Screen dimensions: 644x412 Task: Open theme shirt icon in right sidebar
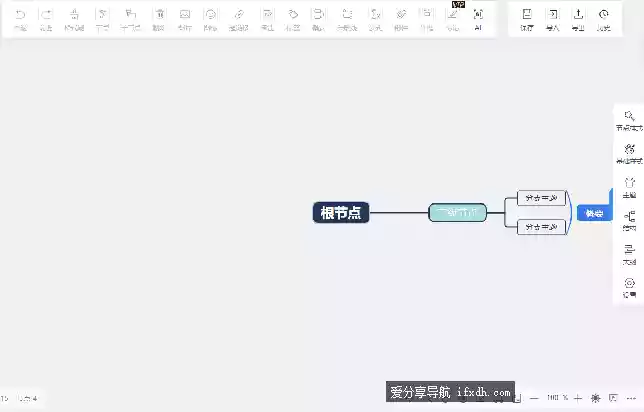click(629, 188)
